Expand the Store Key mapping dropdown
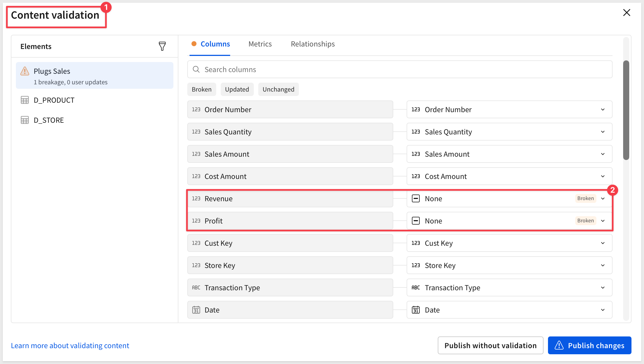Image resolution: width=644 pixels, height=364 pixels. pyautogui.click(x=509, y=265)
